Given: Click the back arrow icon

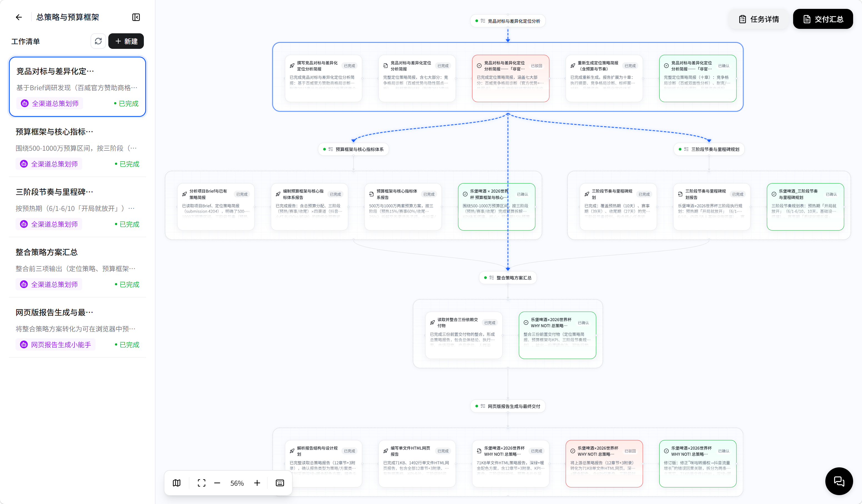Looking at the screenshot, I should 19,17.
